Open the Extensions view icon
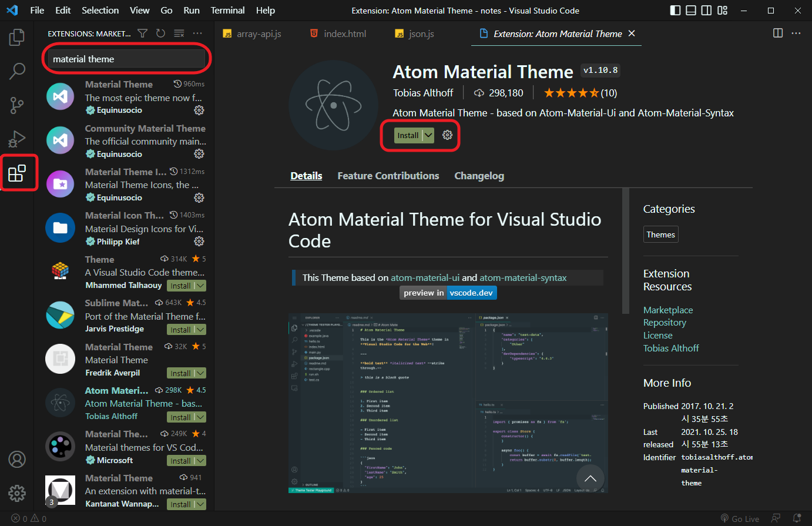812x526 pixels. pyautogui.click(x=17, y=173)
